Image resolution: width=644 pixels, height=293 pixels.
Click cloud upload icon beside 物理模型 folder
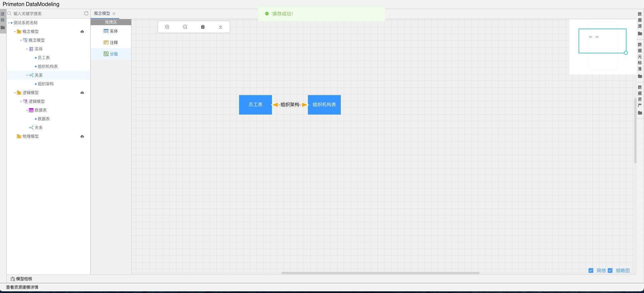(x=82, y=136)
